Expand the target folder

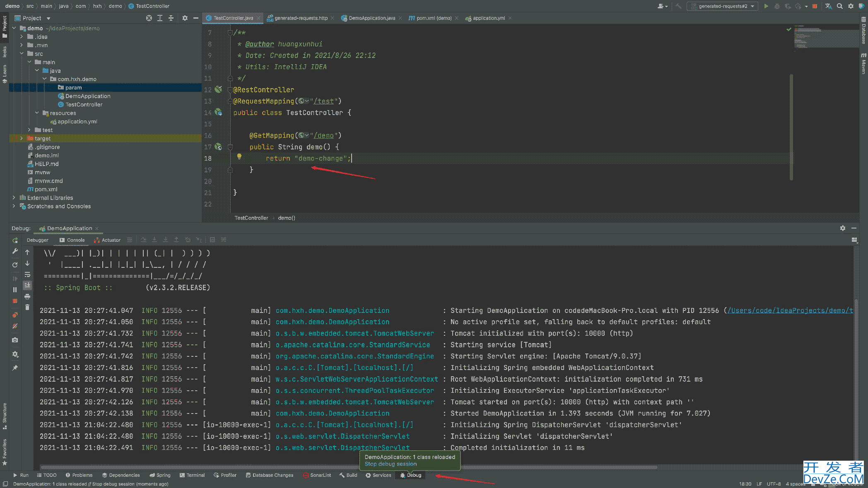point(22,138)
